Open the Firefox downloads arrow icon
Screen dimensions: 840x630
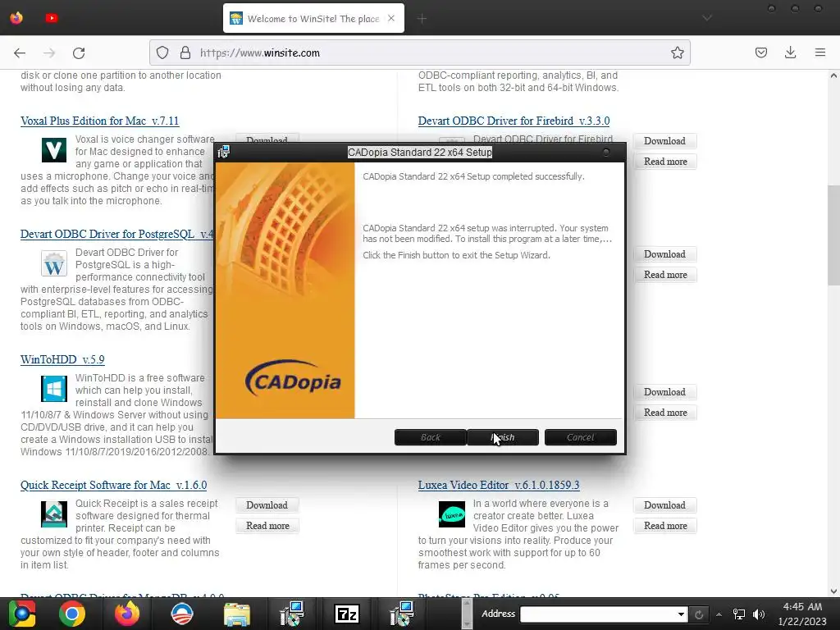click(x=790, y=52)
